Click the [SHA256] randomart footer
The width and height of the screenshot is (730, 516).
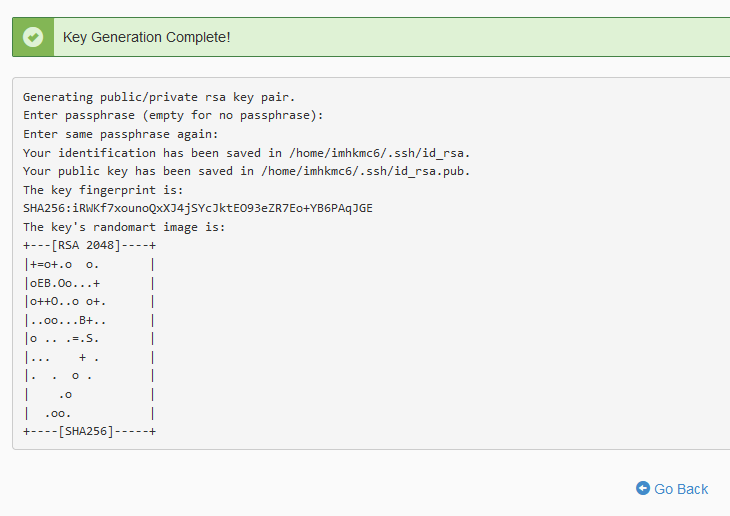click(x=89, y=431)
